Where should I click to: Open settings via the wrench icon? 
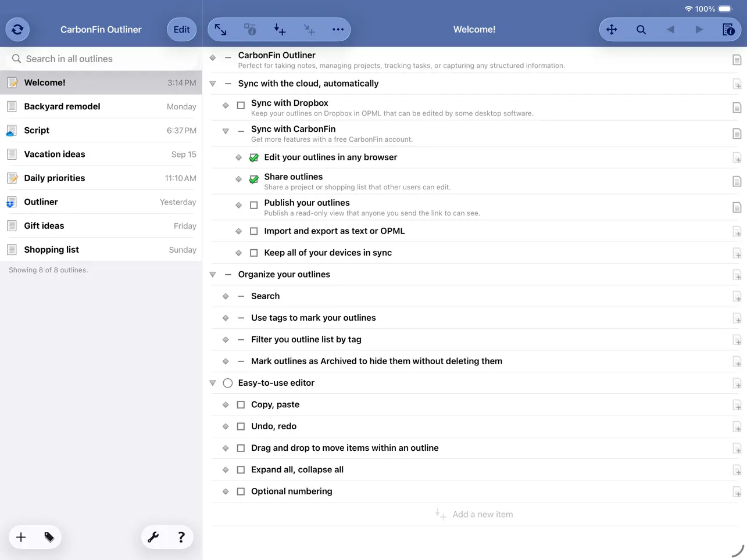click(153, 537)
